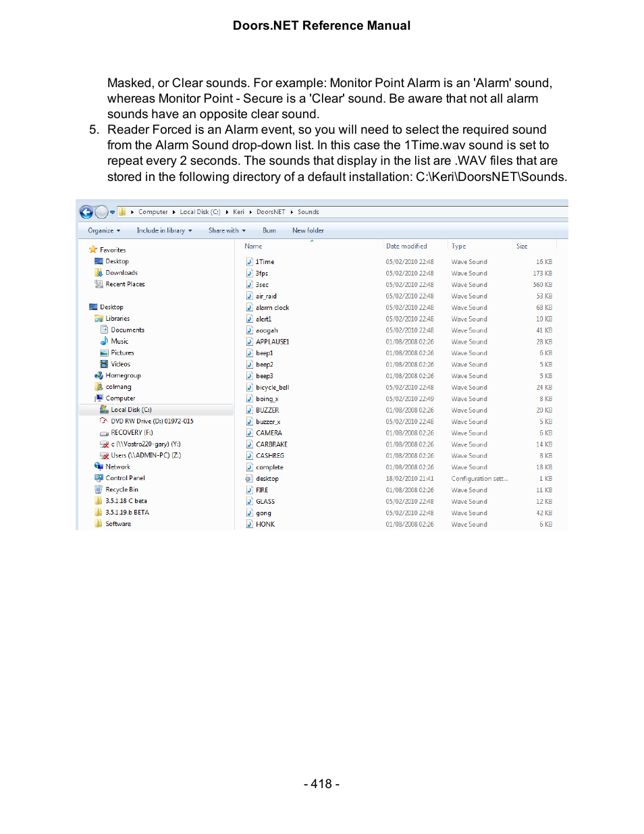Click the APPLAUSE1 wave file icon
The width and height of the screenshot is (644, 834).
249,342
